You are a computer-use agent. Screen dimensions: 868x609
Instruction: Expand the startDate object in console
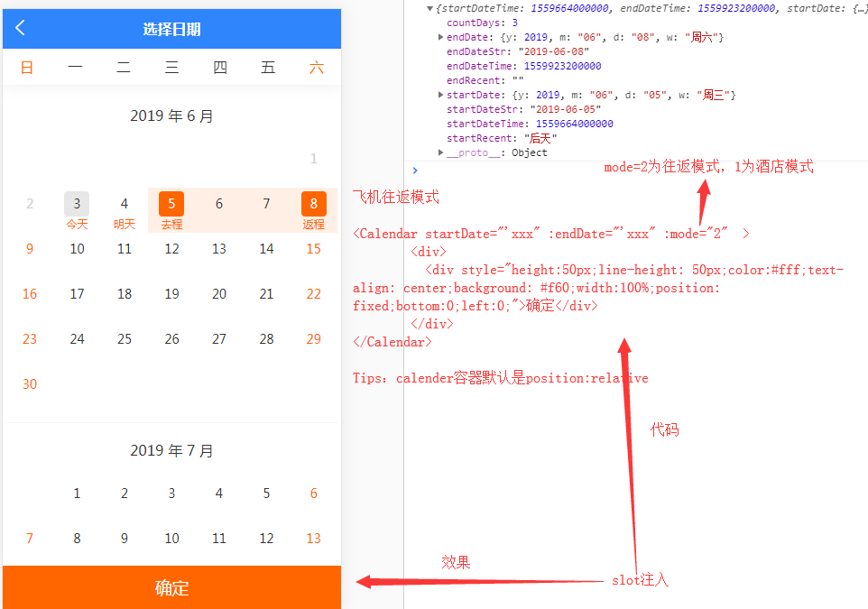pyautogui.click(x=440, y=95)
